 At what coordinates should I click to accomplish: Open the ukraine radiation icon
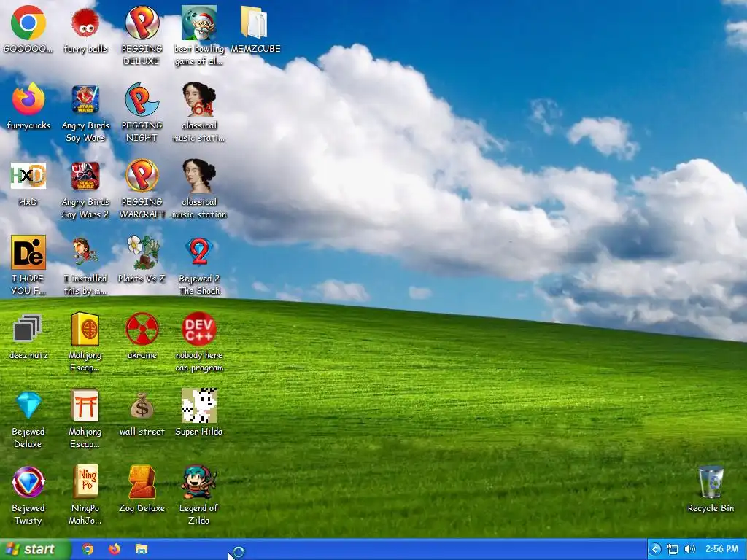[142, 329]
